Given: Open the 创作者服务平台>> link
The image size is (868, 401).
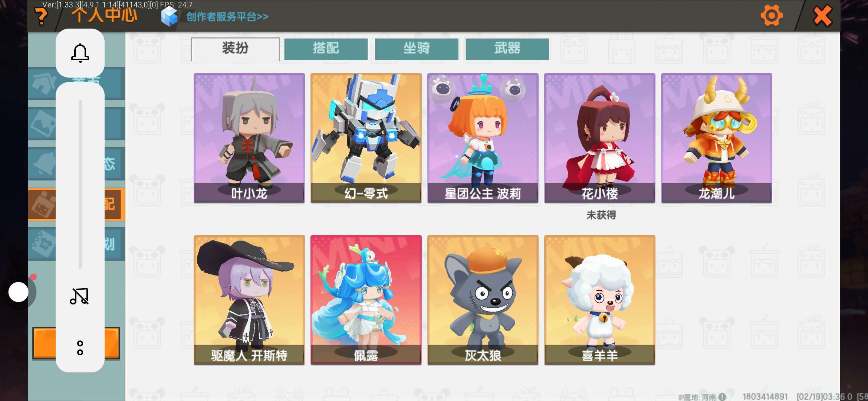Looking at the screenshot, I should (227, 17).
